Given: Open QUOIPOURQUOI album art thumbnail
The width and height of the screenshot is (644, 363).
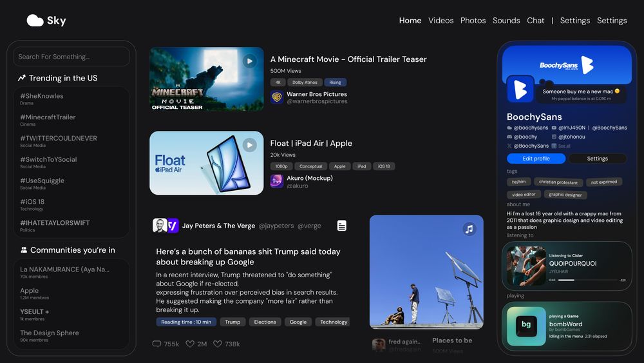Looking at the screenshot, I should point(527,266).
